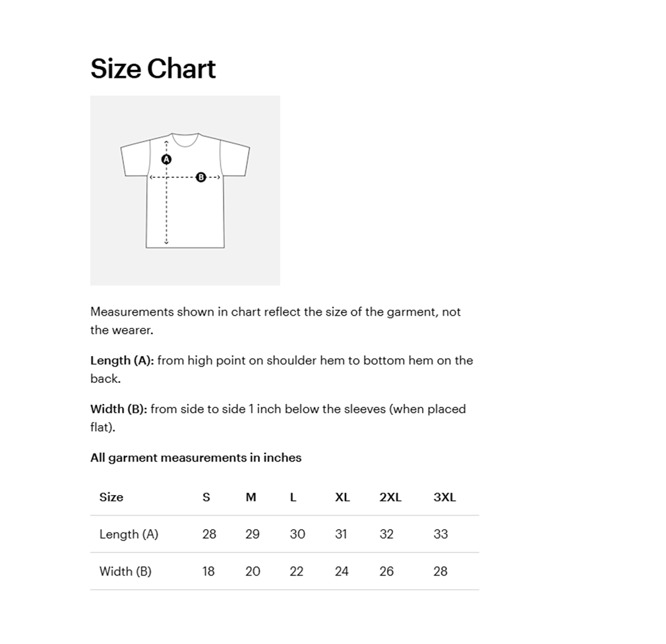Image resolution: width=666 pixels, height=644 pixels.
Task: Select the S size column header
Action: (x=206, y=497)
